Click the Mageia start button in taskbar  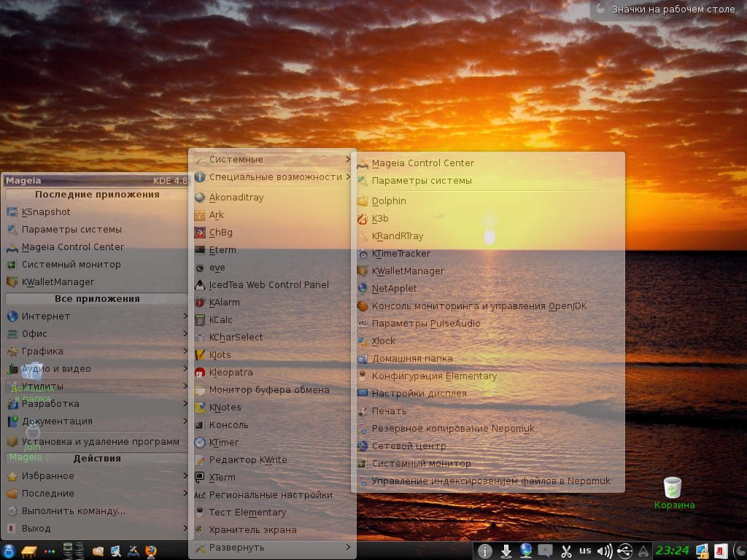click(x=9, y=551)
